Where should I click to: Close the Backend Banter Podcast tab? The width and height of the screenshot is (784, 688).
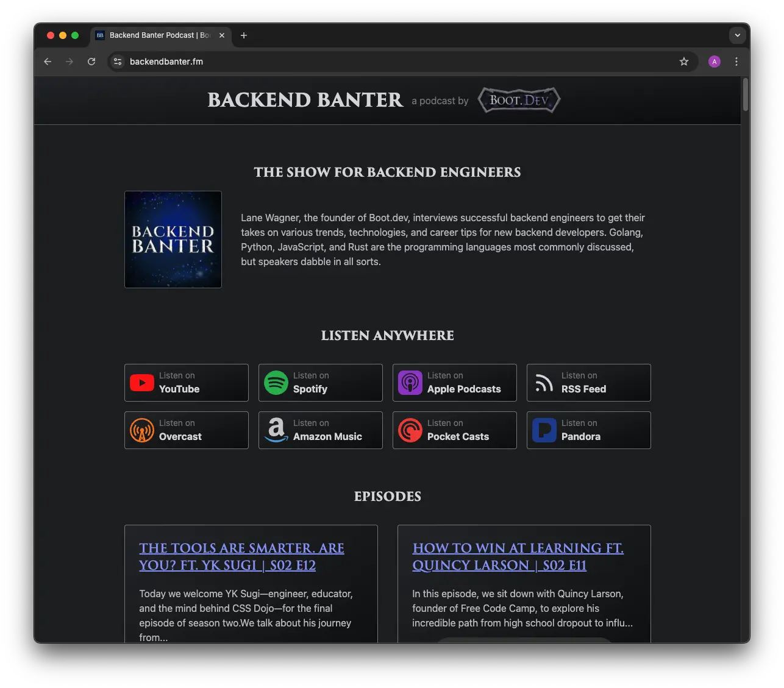(222, 35)
